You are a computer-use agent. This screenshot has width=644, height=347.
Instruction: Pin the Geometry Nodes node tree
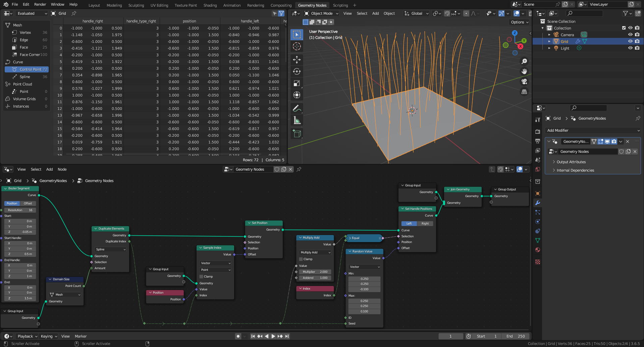pyautogui.click(x=299, y=169)
